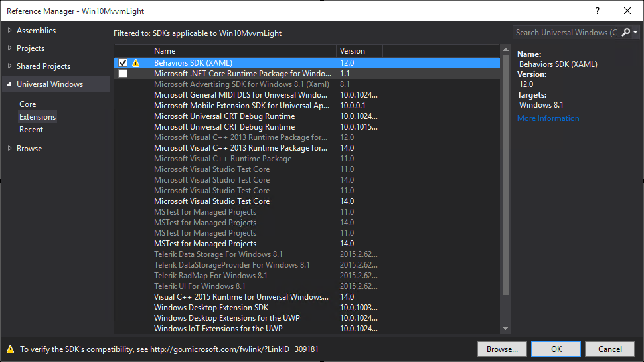Click the warning icon on Behaviors SDK row
644x362 pixels.
[x=135, y=63]
